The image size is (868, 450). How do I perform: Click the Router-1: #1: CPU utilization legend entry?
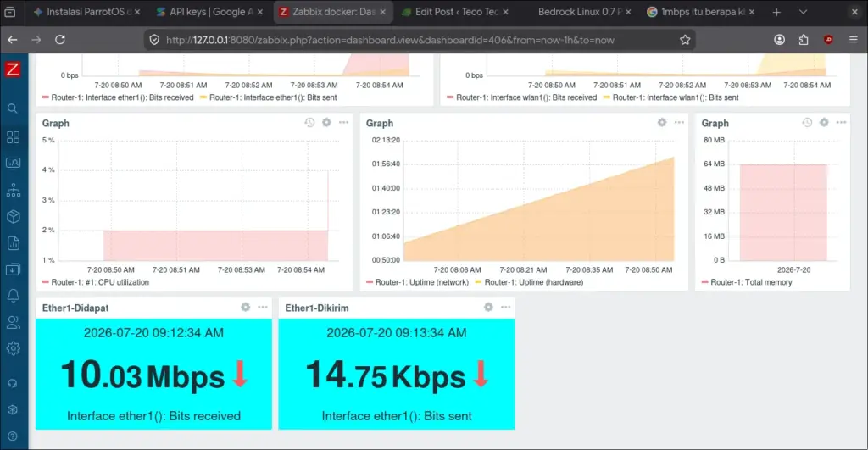(x=96, y=282)
